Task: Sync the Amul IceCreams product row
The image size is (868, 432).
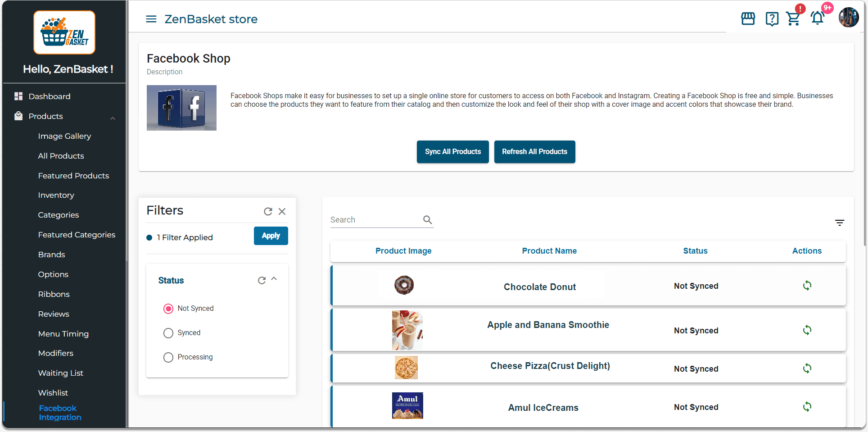Action: [807, 407]
